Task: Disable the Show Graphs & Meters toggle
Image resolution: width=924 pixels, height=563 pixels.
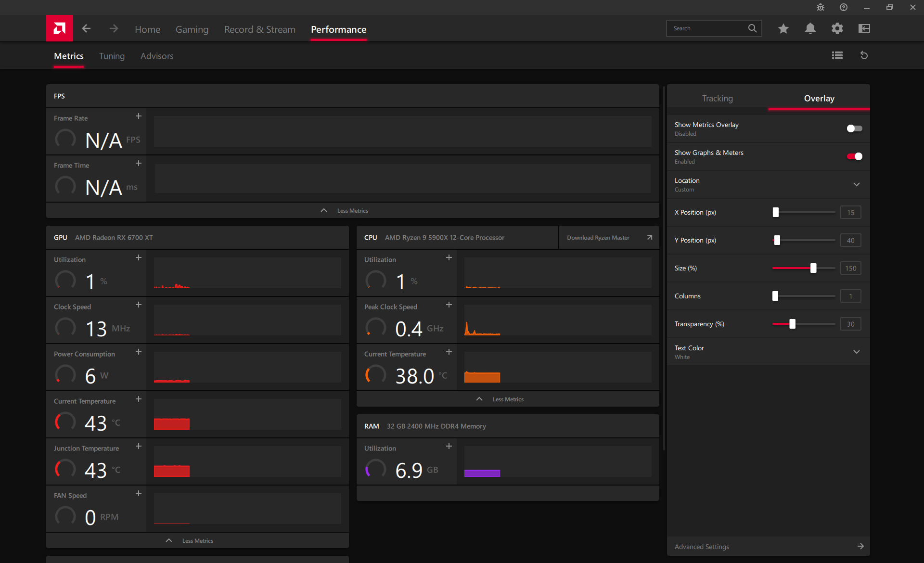Action: click(854, 156)
